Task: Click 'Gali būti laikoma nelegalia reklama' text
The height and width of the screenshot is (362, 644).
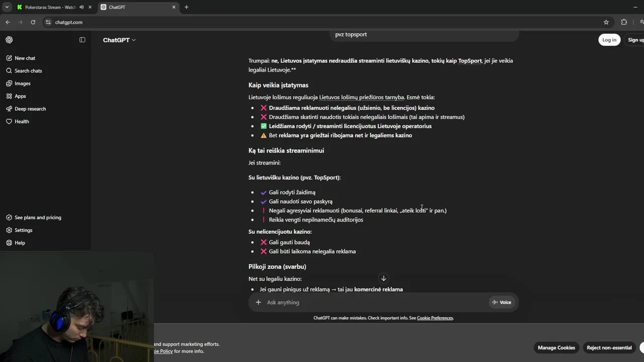Action: [312, 251]
